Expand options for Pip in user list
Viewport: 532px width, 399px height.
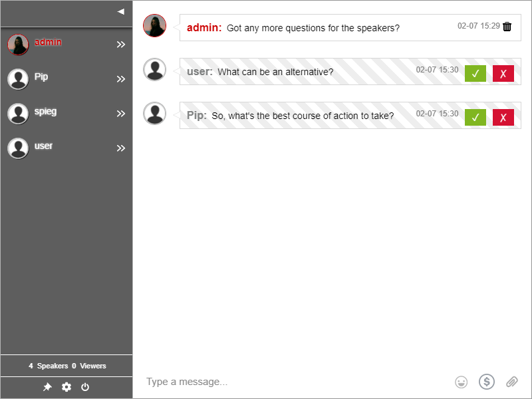121,79
